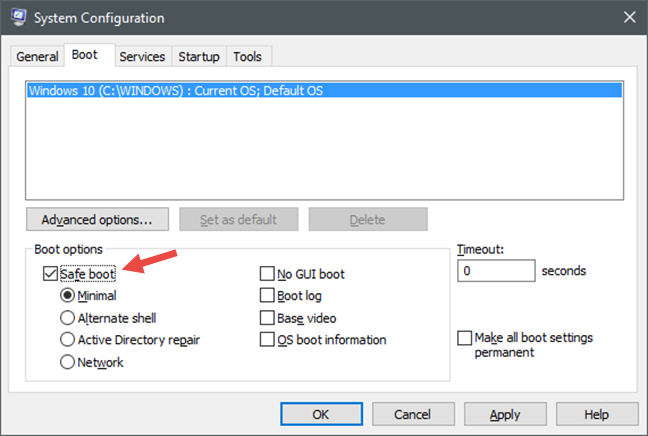648x436 pixels.
Task: Choose the Network safe boot option
Action: tap(67, 362)
